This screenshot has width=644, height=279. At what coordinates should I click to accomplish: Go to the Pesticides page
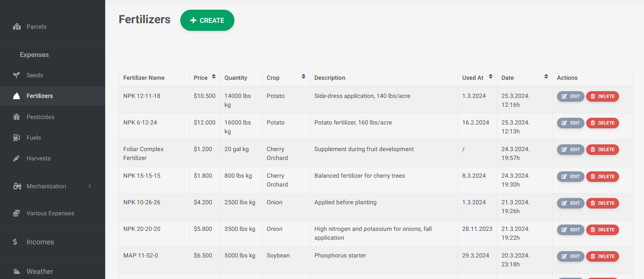click(52, 117)
